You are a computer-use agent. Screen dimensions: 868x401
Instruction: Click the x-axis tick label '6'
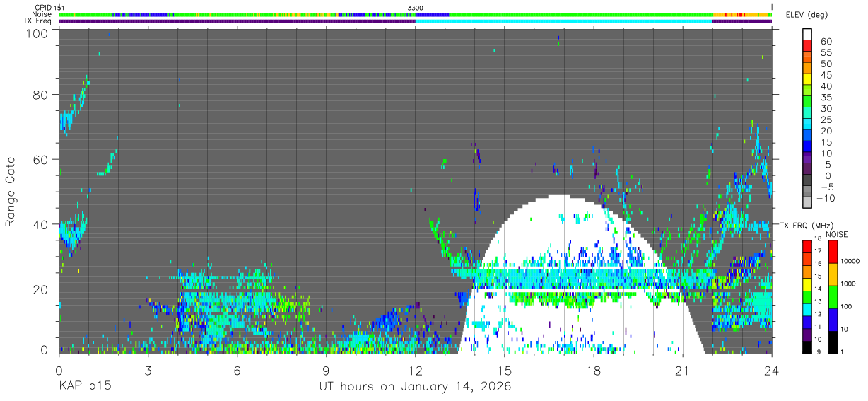pyautogui.click(x=237, y=371)
